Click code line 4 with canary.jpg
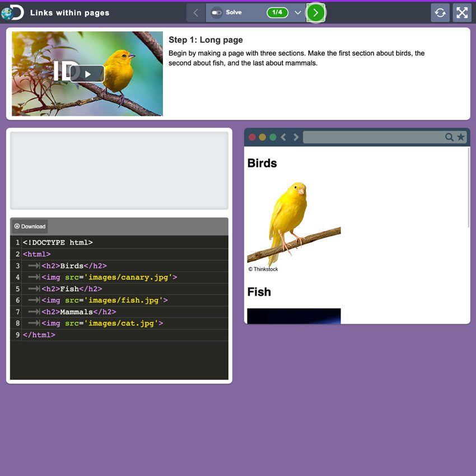 click(109, 277)
